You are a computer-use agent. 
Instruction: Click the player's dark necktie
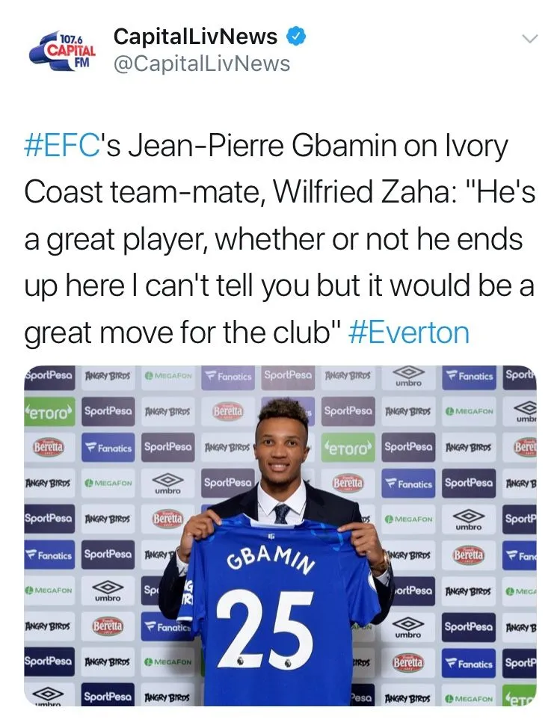(x=282, y=513)
